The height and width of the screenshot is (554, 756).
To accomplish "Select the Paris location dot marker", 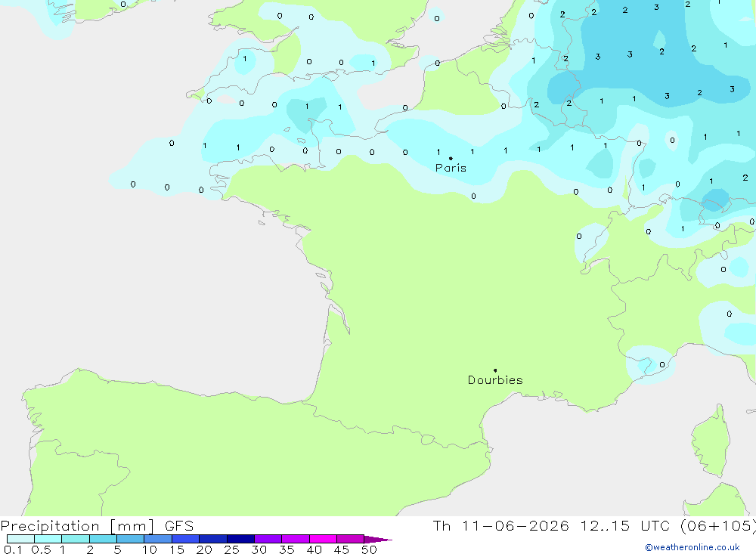I will click(x=451, y=158).
